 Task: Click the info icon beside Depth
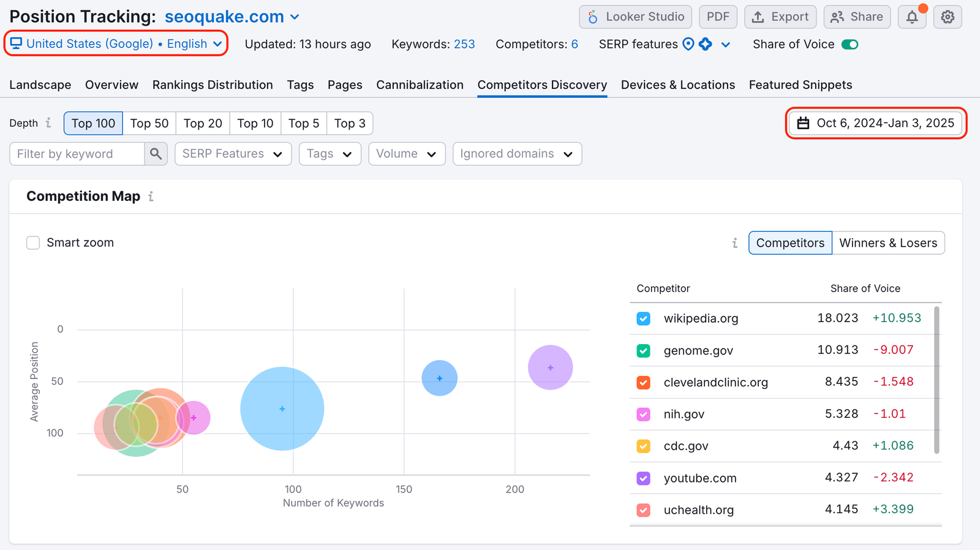coord(48,123)
